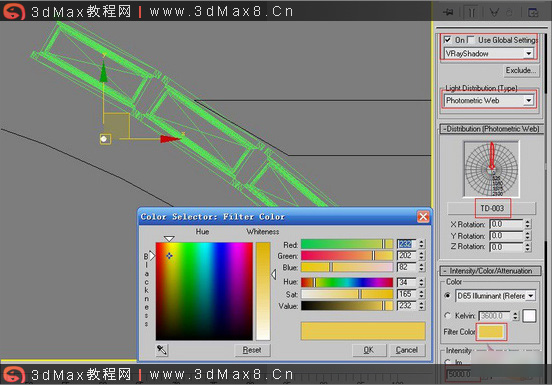Screen dimensions: 552x385
Task: Click the Value brightness slider
Action: pos(347,305)
